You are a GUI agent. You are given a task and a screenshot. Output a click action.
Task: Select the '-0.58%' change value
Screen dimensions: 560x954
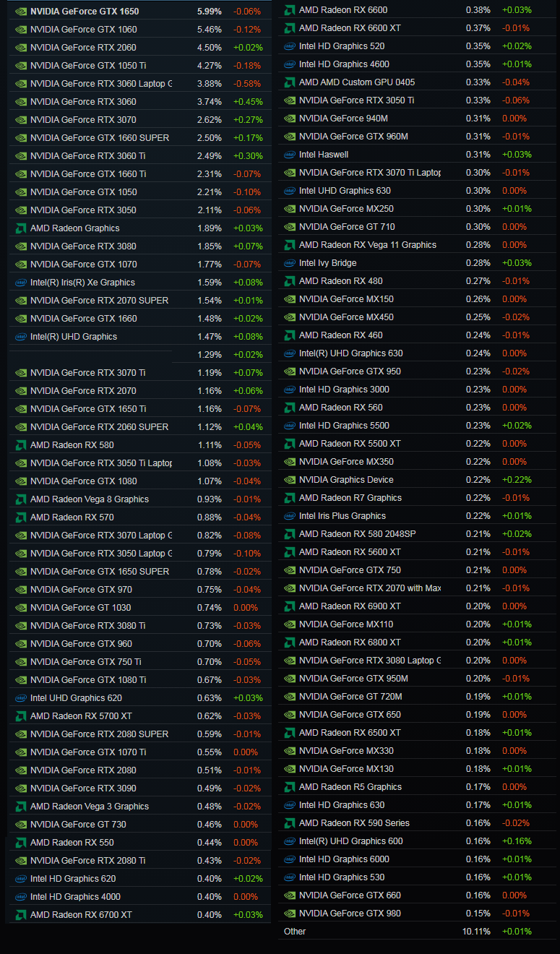pos(247,84)
